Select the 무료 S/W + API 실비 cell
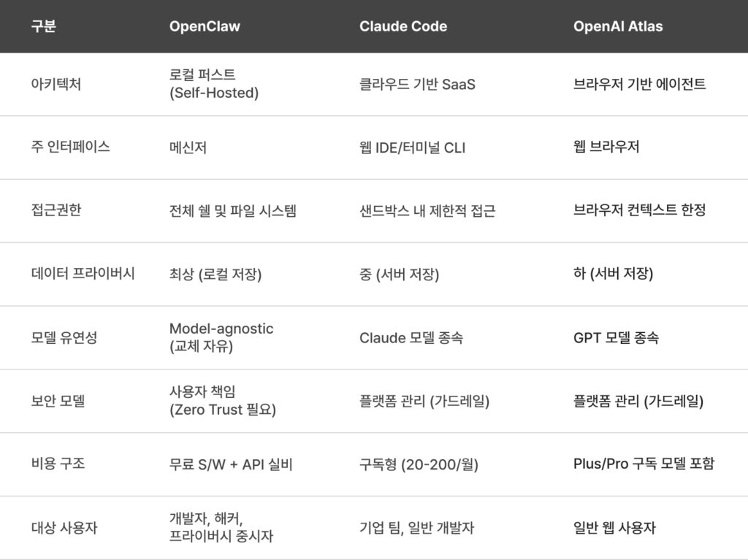The width and height of the screenshot is (748, 560). point(231,464)
